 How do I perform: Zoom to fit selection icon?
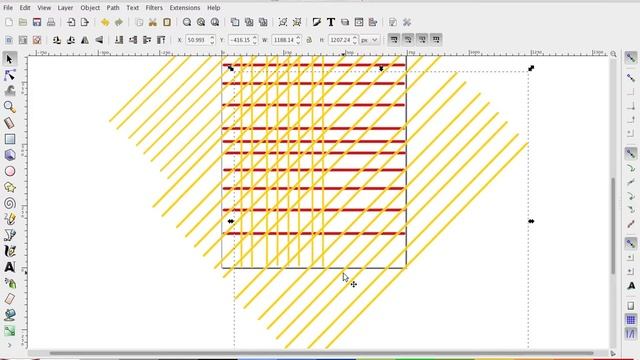coord(187,22)
